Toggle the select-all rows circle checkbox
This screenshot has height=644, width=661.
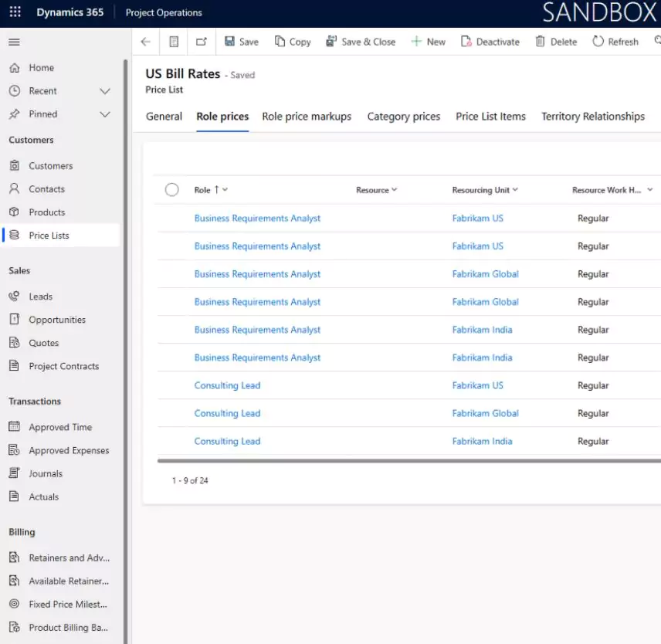[172, 190]
